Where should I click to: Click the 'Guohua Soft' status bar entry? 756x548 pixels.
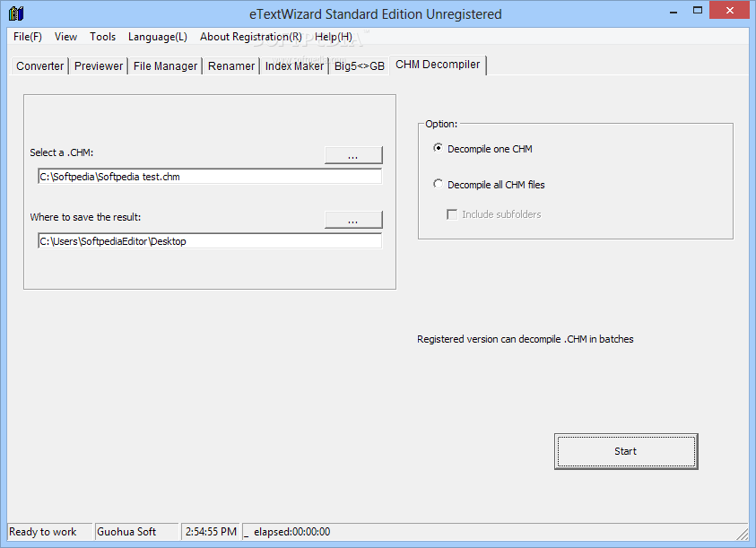(x=136, y=532)
